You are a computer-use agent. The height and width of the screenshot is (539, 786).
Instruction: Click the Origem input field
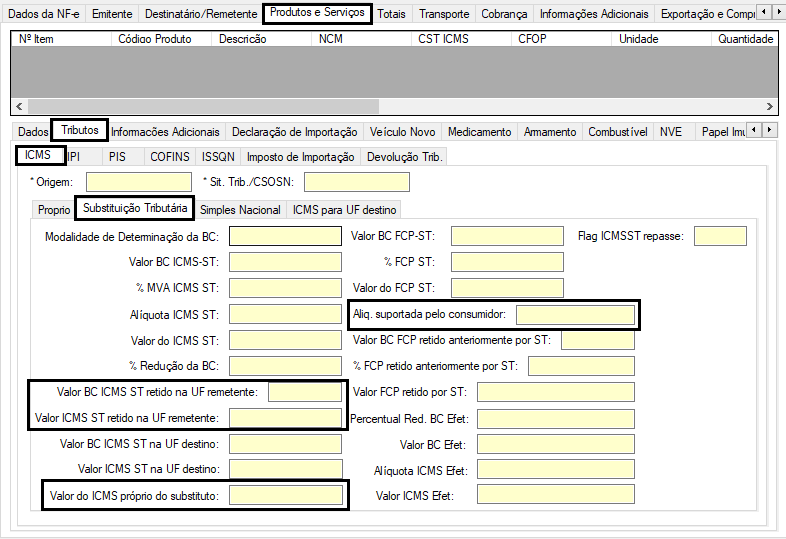(138, 182)
